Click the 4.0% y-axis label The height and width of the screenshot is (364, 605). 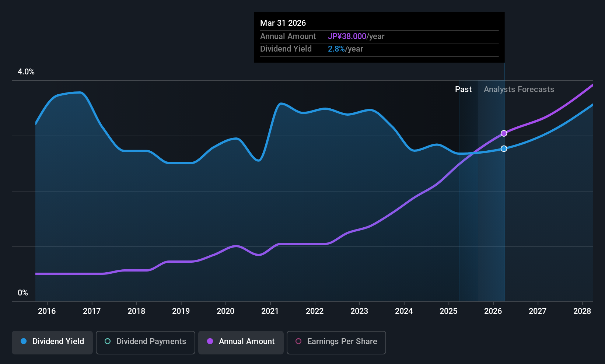(26, 72)
